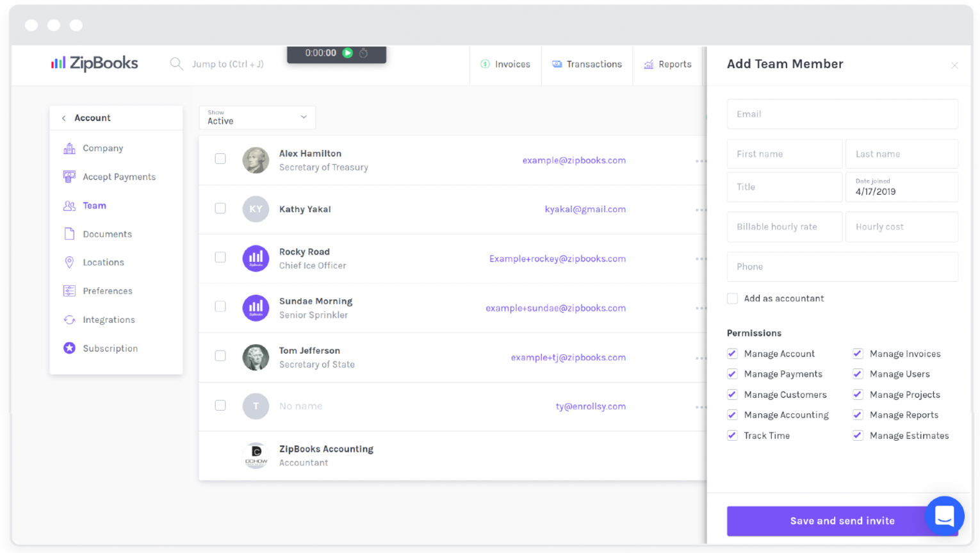Click the Accept Payments icon
The image size is (980, 553).
coord(69,177)
